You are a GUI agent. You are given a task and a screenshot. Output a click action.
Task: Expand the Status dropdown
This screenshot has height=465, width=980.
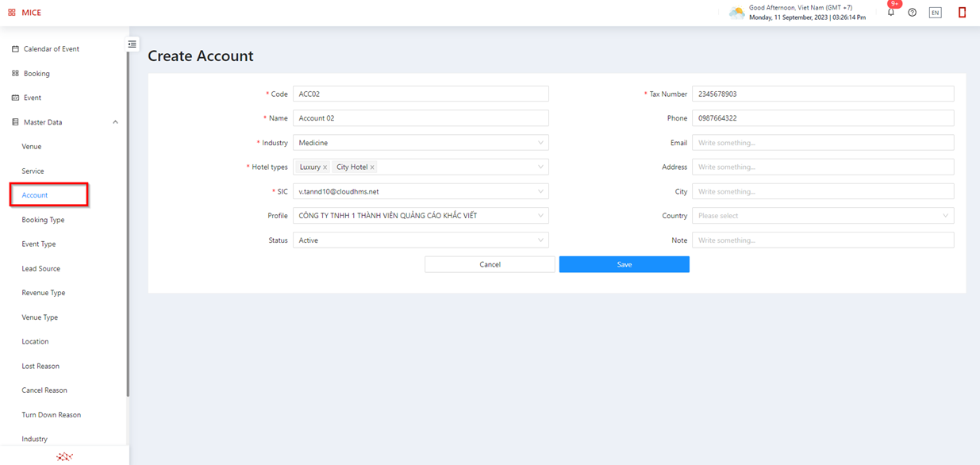[421, 240]
